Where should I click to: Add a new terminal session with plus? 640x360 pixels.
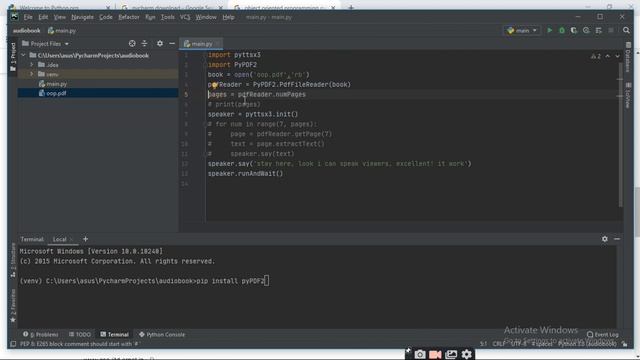coord(85,239)
